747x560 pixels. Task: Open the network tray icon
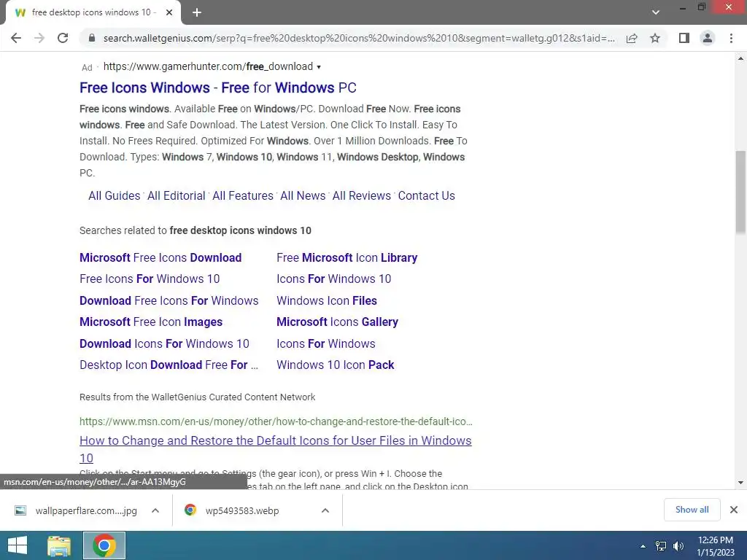661,546
